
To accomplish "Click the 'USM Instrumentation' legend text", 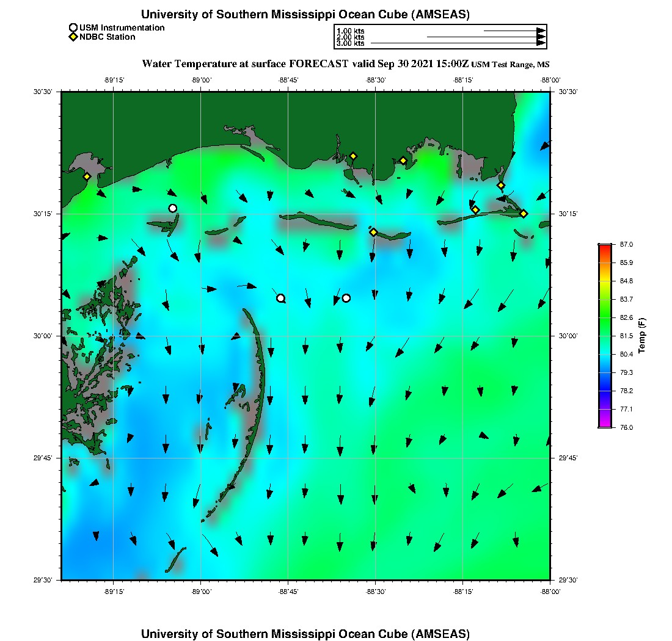I will coord(122,28).
